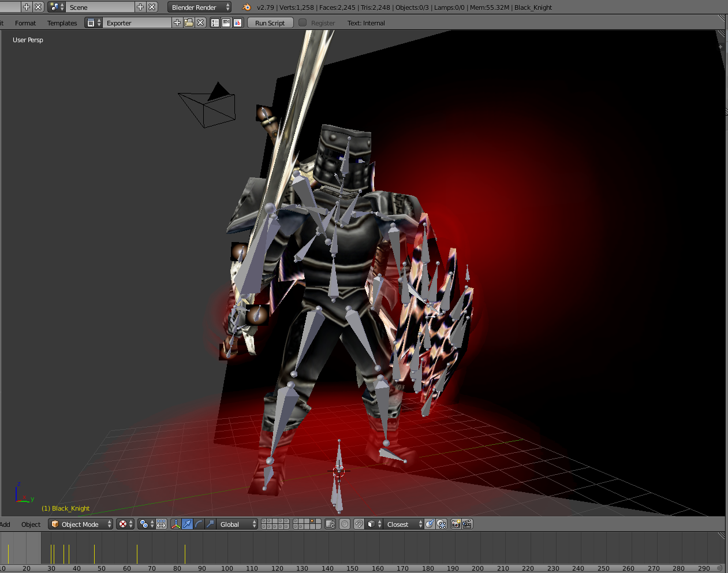Toggle word wrap in the text editor

pyautogui.click(x=226, y=23)
